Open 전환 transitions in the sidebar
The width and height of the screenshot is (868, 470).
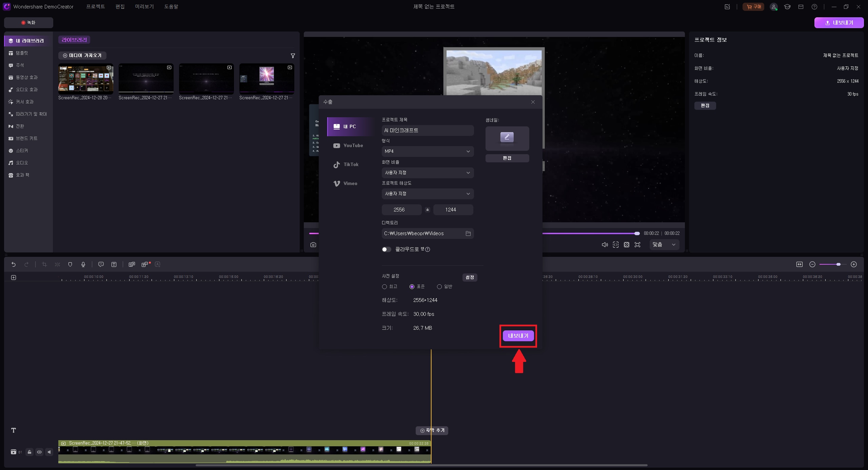(28, 126)
